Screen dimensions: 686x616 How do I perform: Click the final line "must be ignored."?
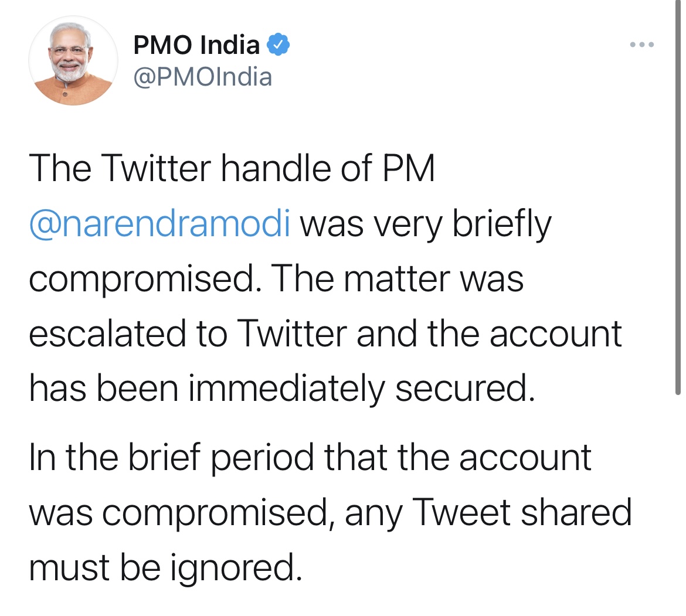(x=165, y=567)
